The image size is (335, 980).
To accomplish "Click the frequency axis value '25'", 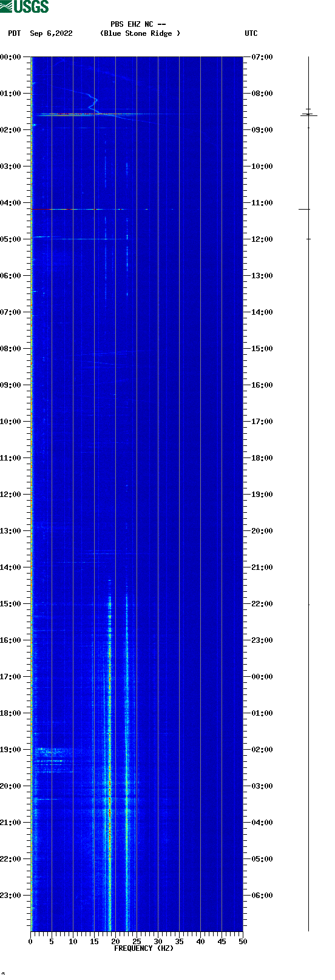I will coord(137,942).
